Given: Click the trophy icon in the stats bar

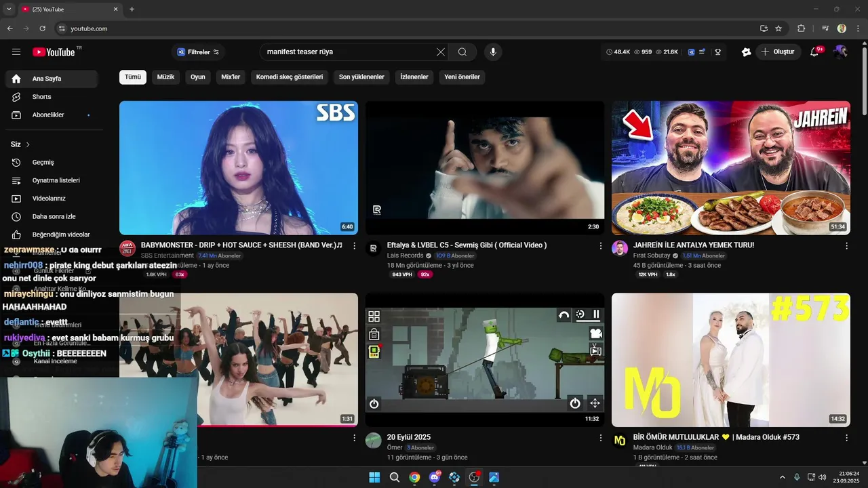Looking at the screenshot, I should [x=717, y=52].
